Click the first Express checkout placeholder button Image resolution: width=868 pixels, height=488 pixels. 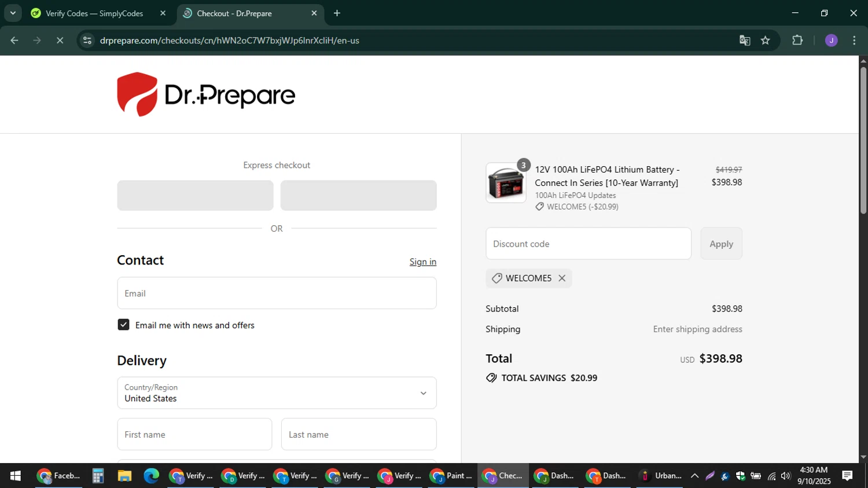195,195
